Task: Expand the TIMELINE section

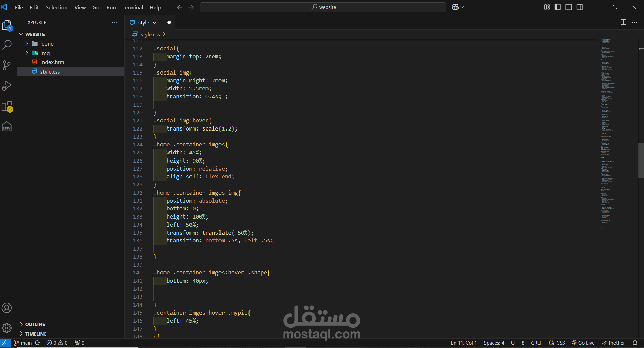Action: [21, 333]
